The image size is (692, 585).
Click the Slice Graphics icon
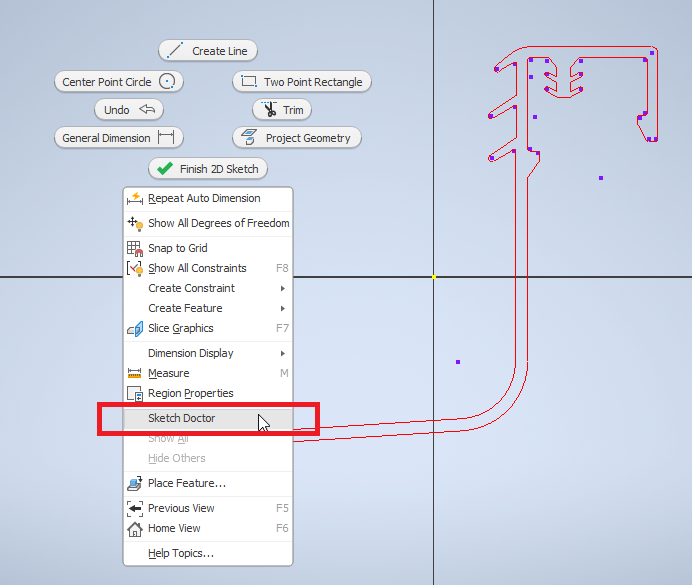pos(135,329)
